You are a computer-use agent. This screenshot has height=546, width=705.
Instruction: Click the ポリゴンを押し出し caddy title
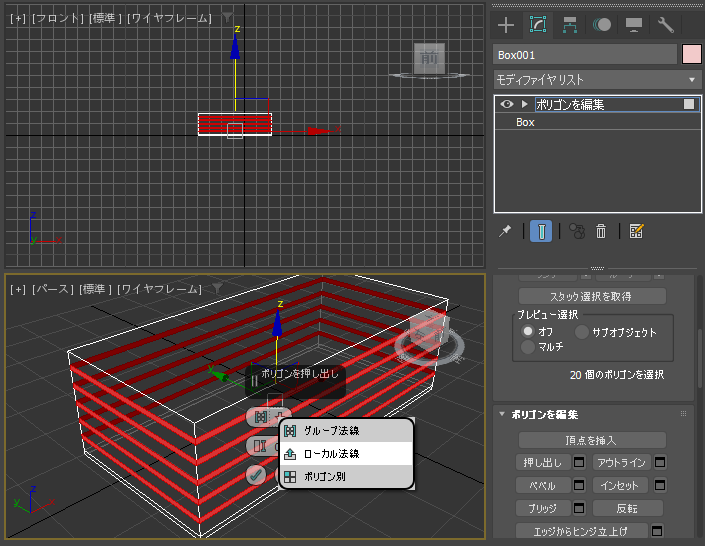[300, 373]
